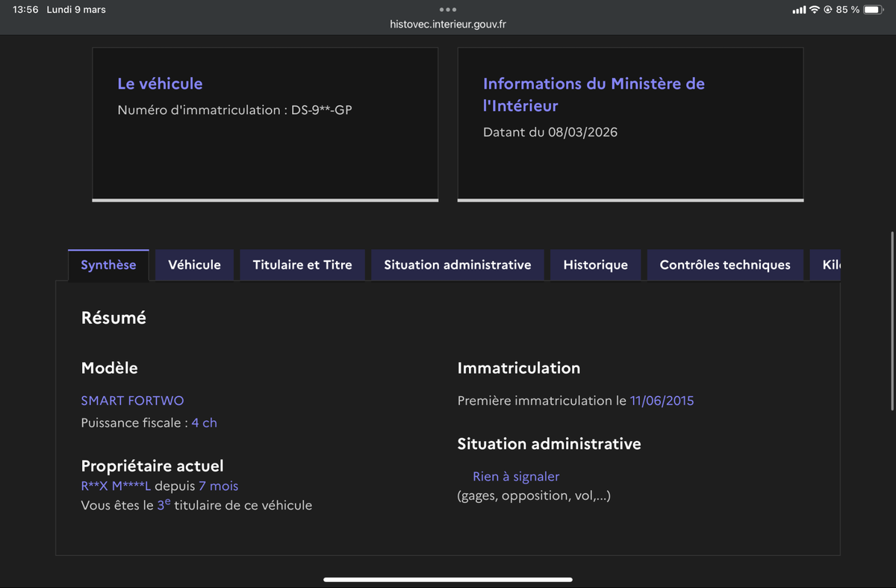Image resolution: width=896 pixels, height=588 pixels.
Task: Open the Véhicule tab
Action: click(194, 265)
